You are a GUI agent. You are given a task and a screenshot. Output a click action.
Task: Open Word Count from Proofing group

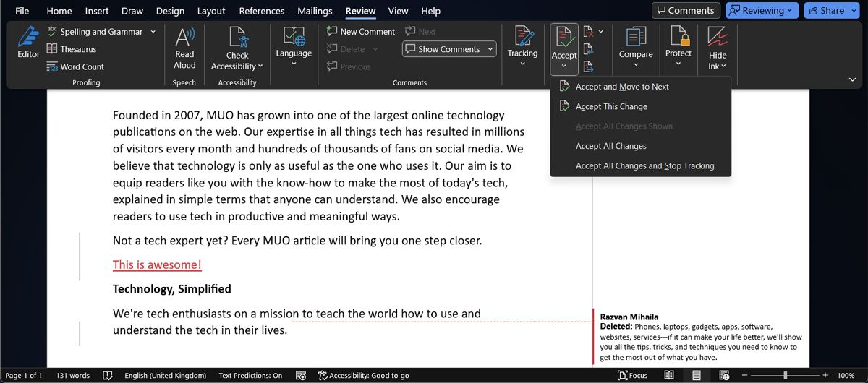point(75,66)
